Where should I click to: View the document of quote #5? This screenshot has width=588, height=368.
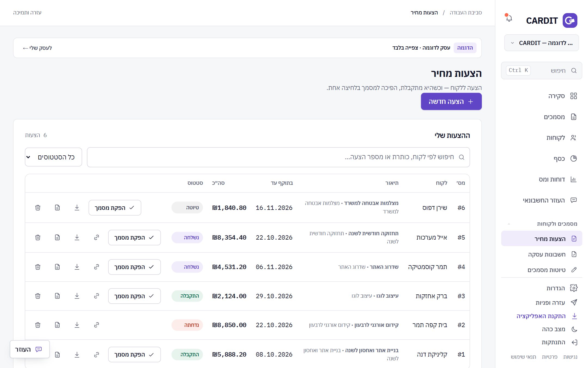tap(57, 237)
